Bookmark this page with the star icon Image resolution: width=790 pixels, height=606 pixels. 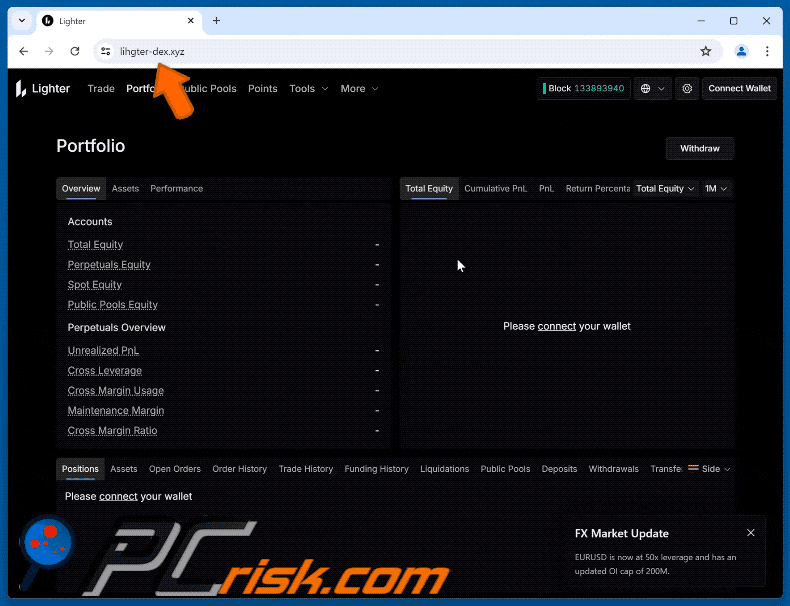click(x=705, y=51)
